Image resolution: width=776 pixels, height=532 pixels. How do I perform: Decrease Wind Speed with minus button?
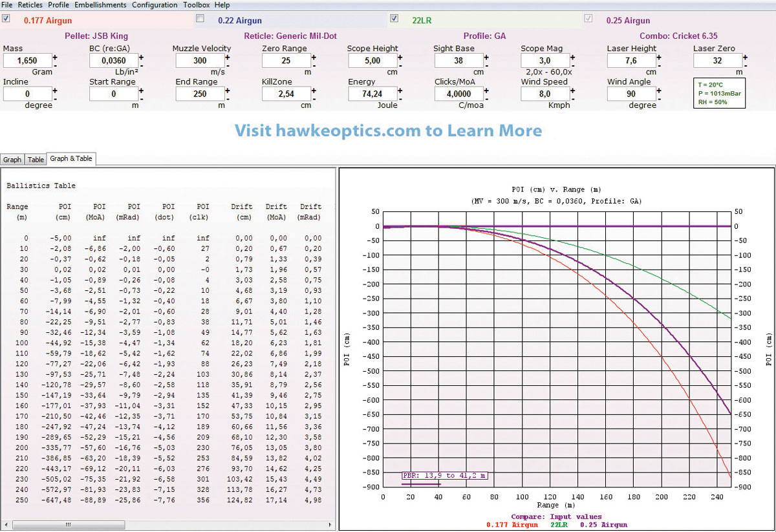pyautogui.click(x=572, y=98)
